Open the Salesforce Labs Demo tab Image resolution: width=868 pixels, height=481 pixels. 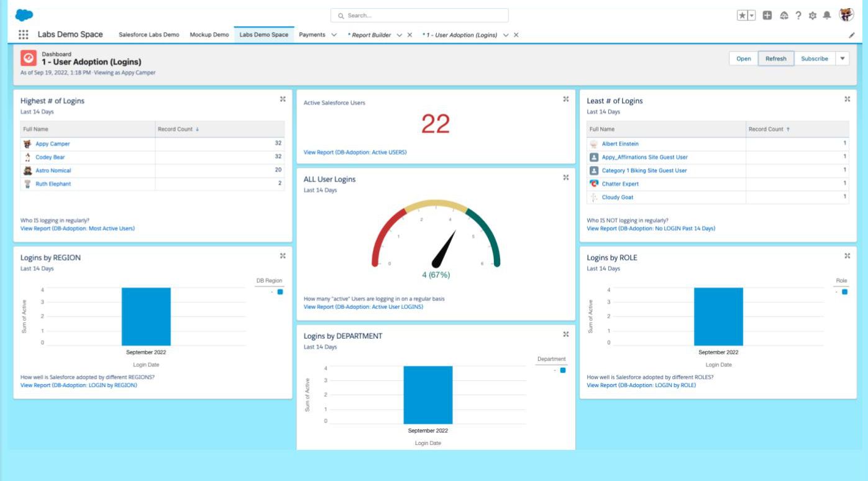click(x=149, y=35)
